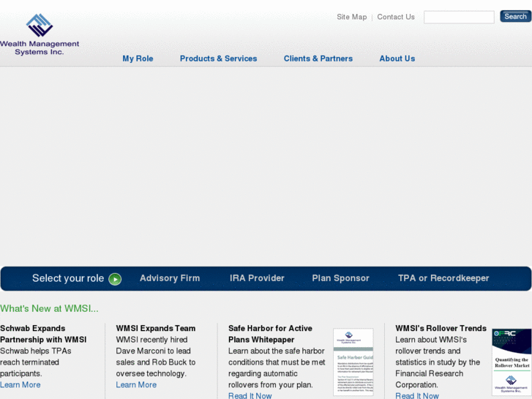Select the TPA or Recordkeeper role
Image resolution: width=532 pixels, height=399 pixels.
[443, 278]
